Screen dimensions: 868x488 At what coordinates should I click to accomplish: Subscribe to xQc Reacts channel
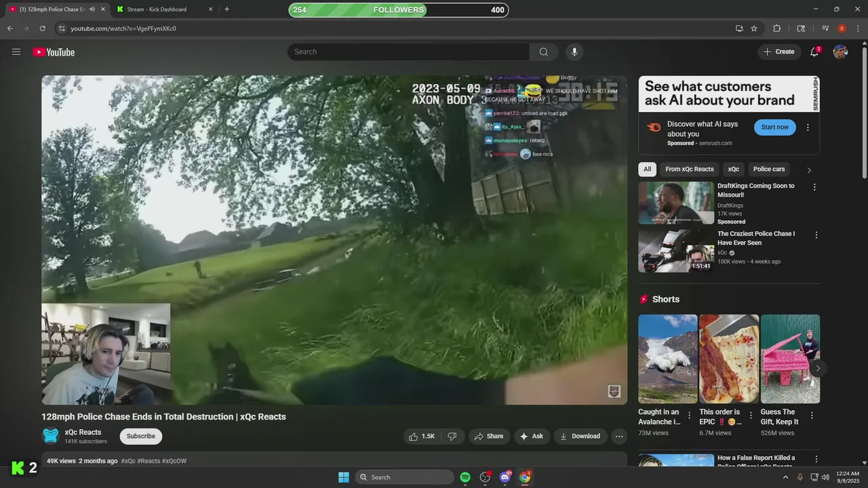[x=141, y=436]
